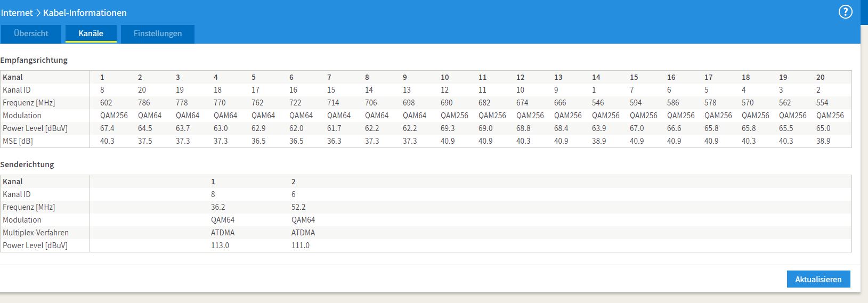Click the MSE [dB] row label
The image size is (868, 303).
point(17,141)
